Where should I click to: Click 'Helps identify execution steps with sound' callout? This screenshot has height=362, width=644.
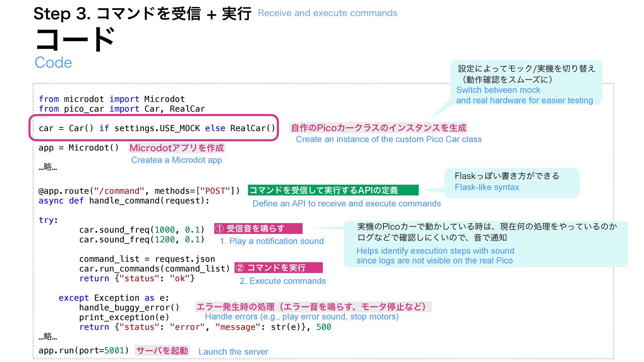point(435,251)
